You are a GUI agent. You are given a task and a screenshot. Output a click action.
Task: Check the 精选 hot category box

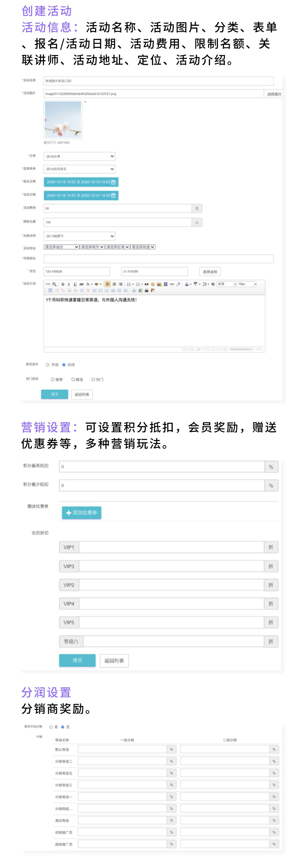[73, 380]
